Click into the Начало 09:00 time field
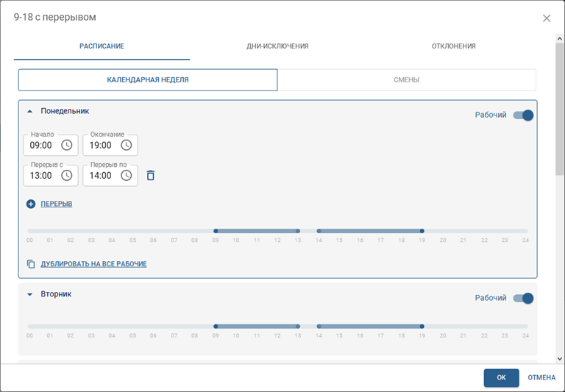 coord(41,146)
